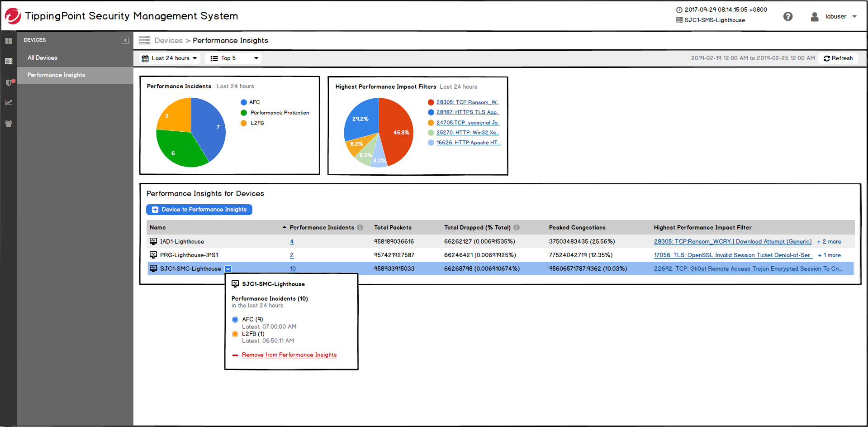Click the device icon for PRG-Lighthouse-IPS1
Screen dimensions: 868x427
pos(153,255)
